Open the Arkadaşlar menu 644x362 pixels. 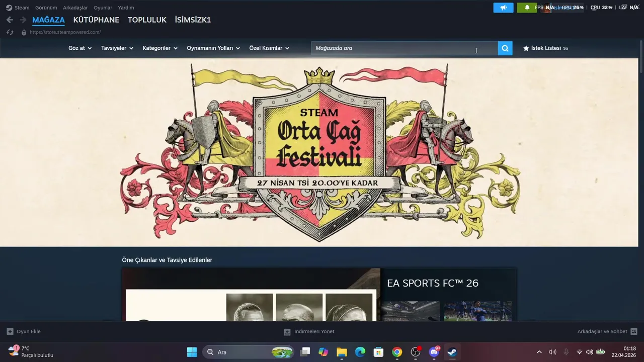[75, 8]
